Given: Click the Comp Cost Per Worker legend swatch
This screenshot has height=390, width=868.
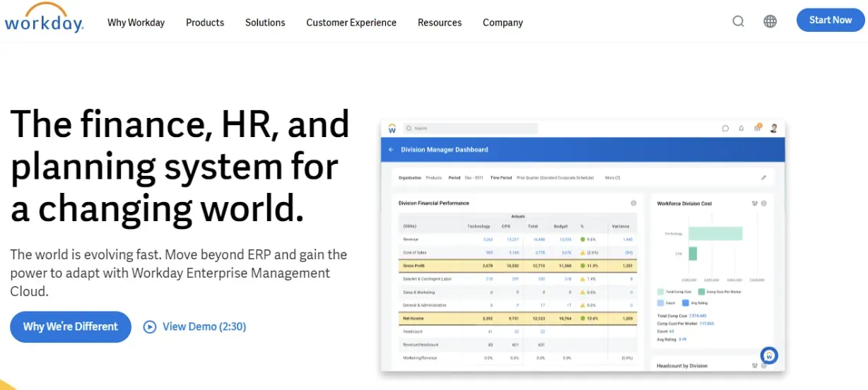Looking at the screenshot, I should (x=701, y=291).
